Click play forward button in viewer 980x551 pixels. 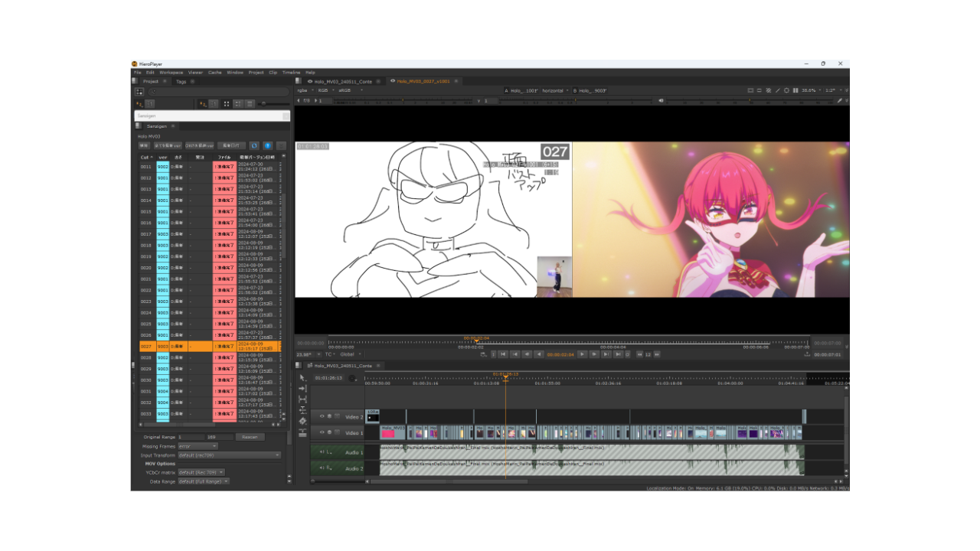point(582,354)
